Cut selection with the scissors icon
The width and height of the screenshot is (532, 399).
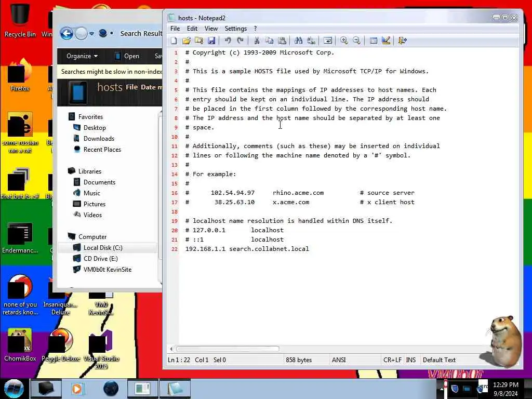point(257,41)
